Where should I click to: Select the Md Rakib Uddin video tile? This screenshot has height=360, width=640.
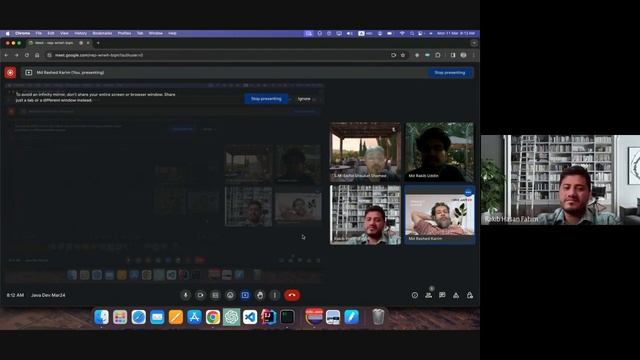pyautogui.click(x=440, y=152)
